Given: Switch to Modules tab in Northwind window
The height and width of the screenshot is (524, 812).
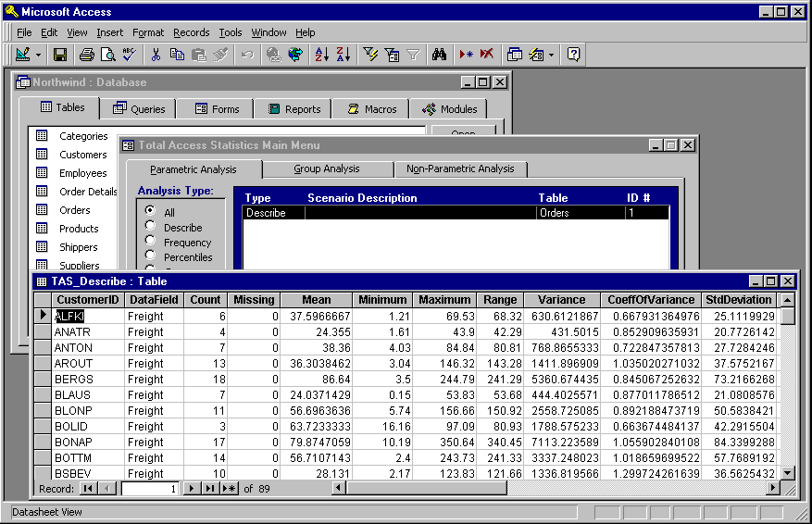Looking at the screenshot, I should [x=449, y=109].
